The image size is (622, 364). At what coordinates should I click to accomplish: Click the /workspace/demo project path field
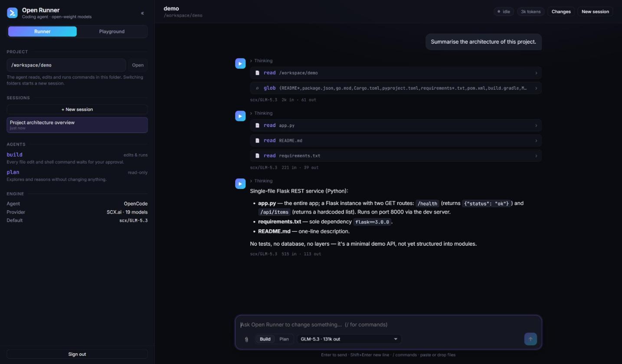coord(66,65)
